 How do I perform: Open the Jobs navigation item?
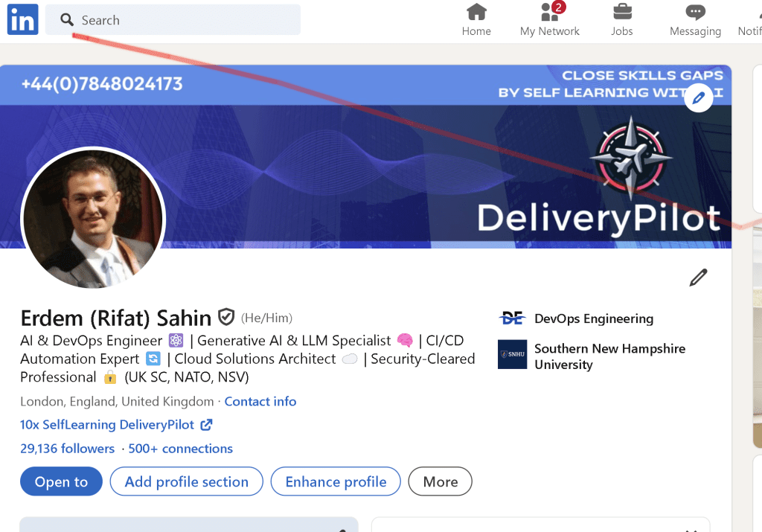point(622,20)
